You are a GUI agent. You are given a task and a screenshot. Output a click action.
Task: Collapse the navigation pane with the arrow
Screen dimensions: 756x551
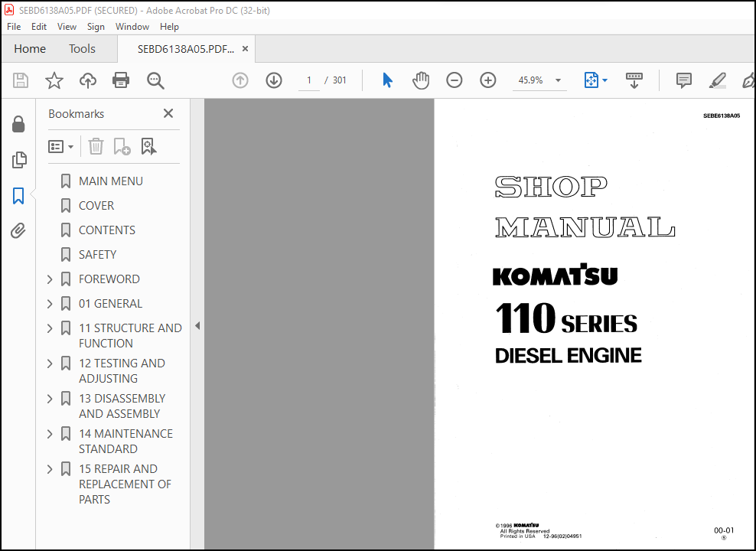pos(197,326)
